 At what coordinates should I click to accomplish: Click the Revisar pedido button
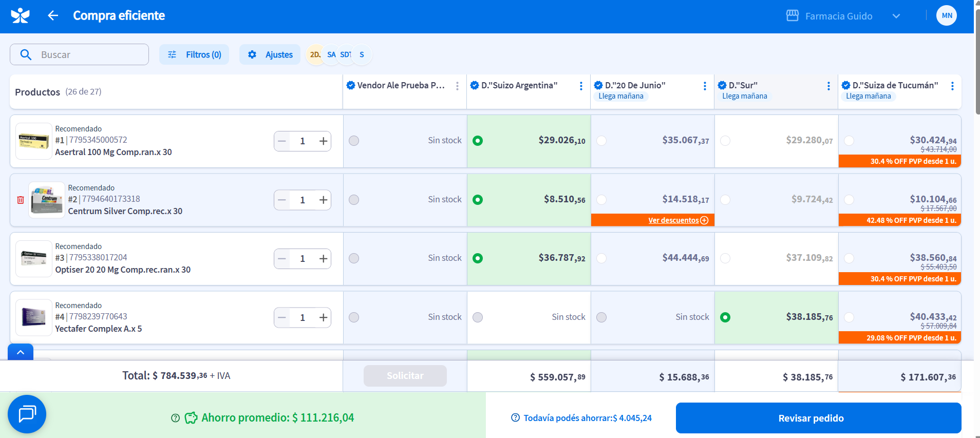pos(818,418)
